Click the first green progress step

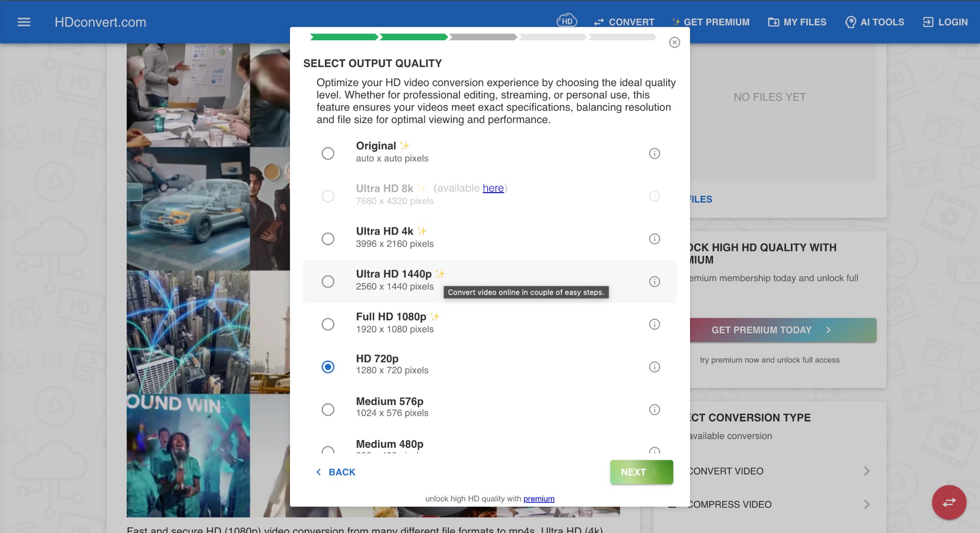(344, 37)
